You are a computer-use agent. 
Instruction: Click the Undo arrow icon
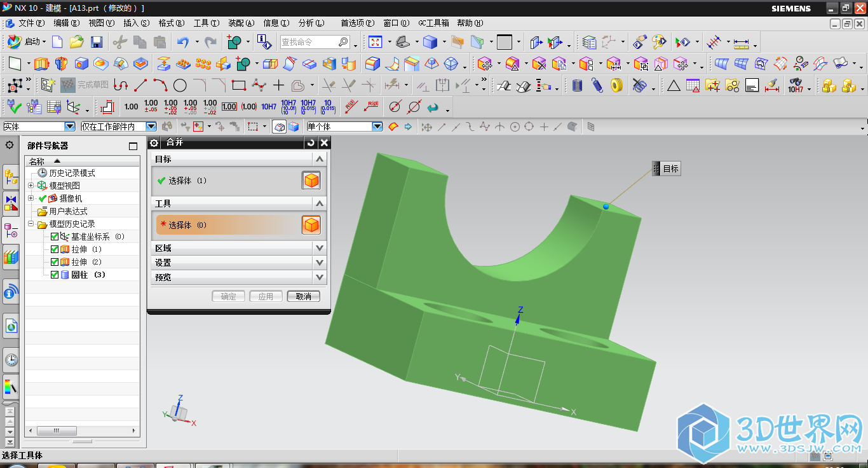tap(183, 42)
